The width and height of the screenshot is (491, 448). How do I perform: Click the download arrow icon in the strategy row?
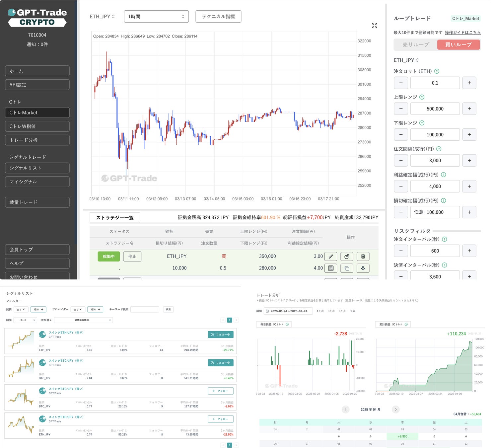click(x=363, y=268)
